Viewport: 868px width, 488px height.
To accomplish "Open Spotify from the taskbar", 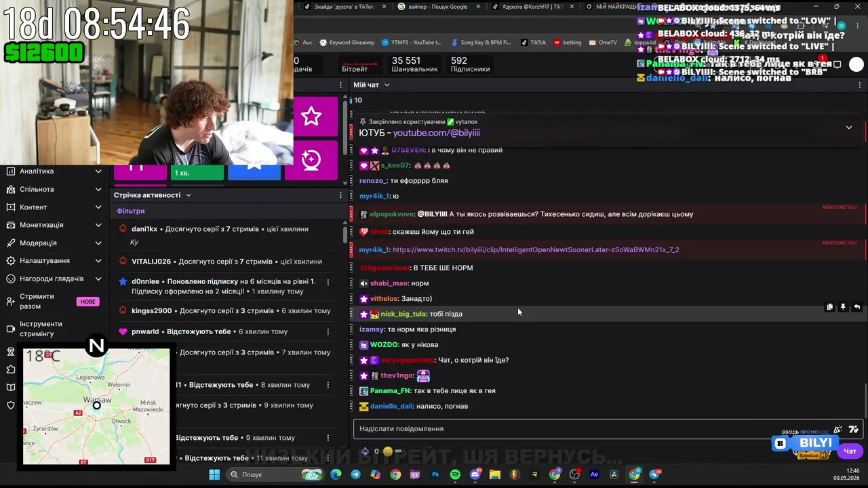I will [455, 474].
